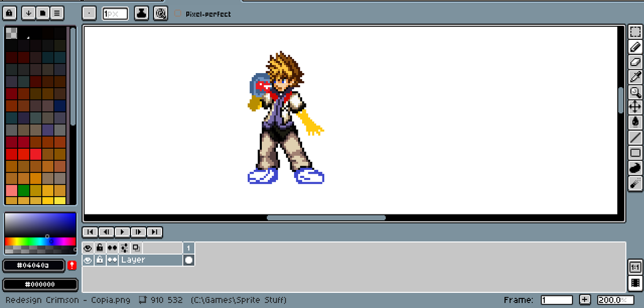Click the 910 532 sprite size text
The image size is (644, 308).
[x=166, y=300]
